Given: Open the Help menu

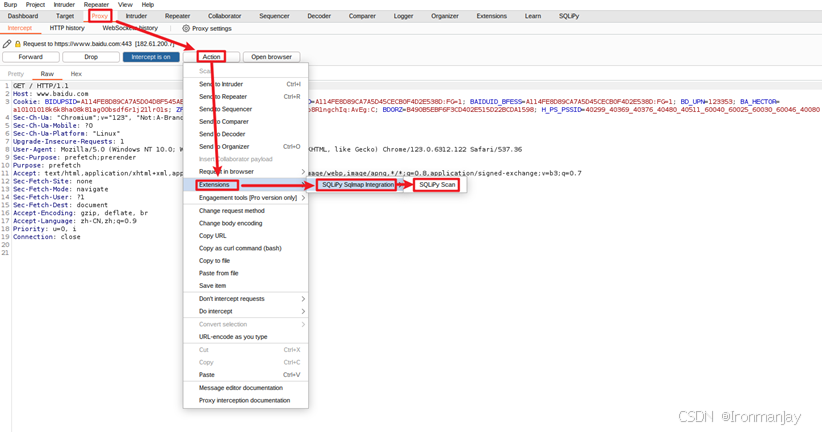Looking at the screenshot, I should 148,4.
